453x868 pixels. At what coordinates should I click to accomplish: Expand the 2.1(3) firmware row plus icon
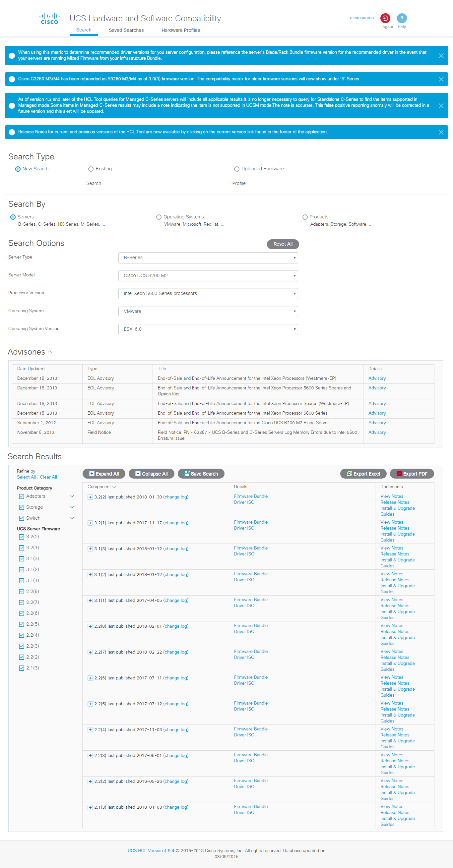pyautogui.click(x=90, y=807)
